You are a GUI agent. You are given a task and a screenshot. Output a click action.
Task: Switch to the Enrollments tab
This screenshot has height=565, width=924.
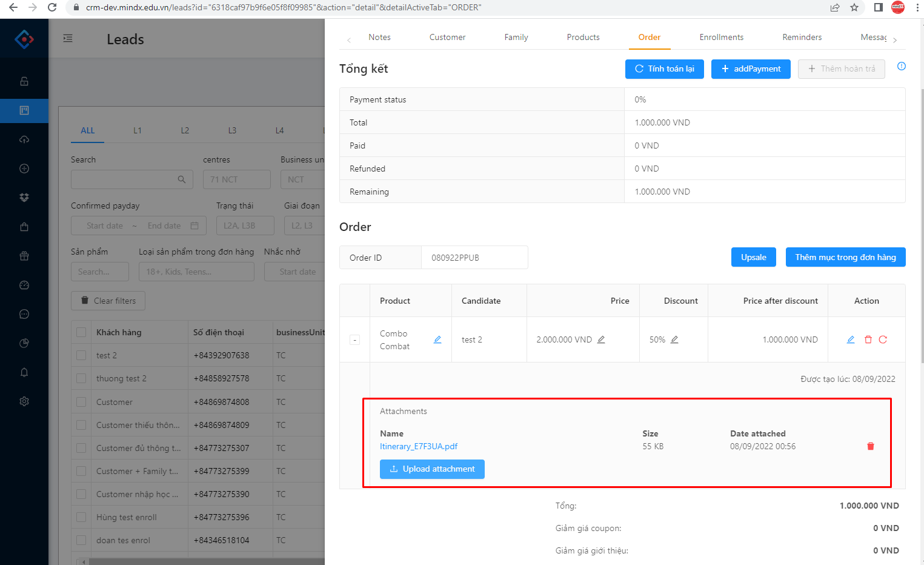coord(721,37)
